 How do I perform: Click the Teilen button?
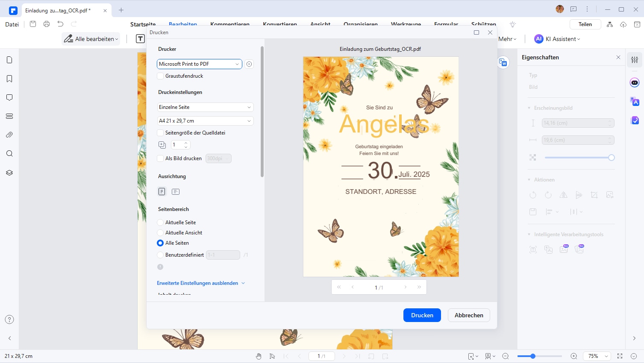point(585,24)
